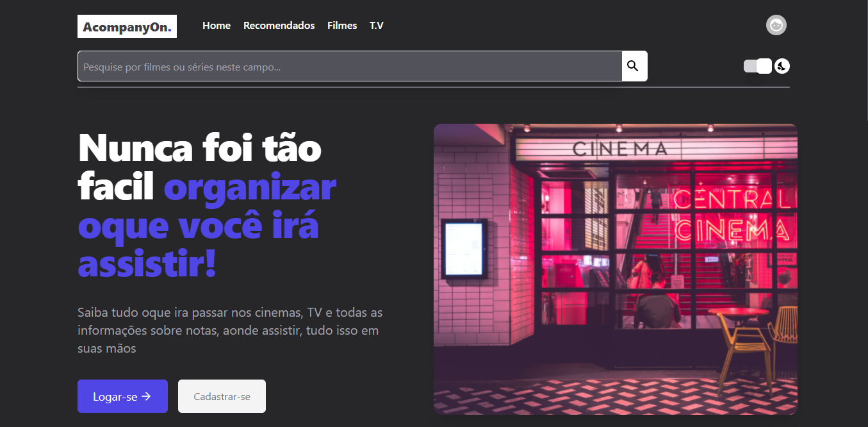Open the Filmes section

(342, 26)
